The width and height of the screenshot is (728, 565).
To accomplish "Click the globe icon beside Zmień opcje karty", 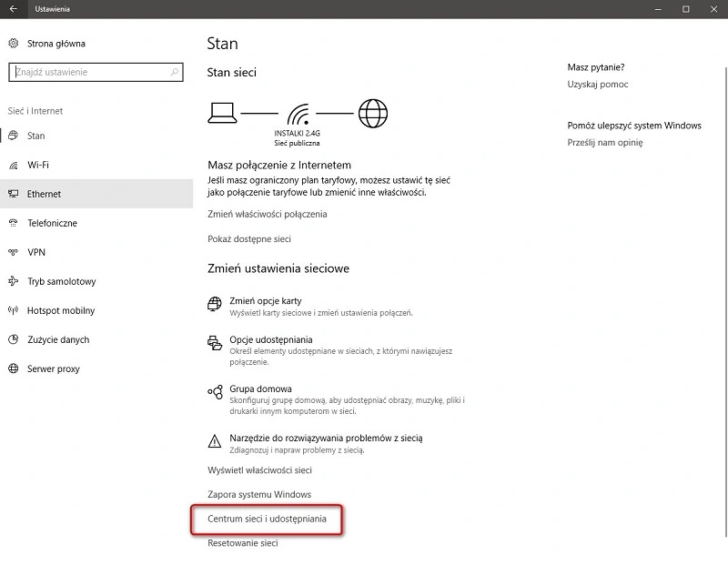I will (215, 303).
